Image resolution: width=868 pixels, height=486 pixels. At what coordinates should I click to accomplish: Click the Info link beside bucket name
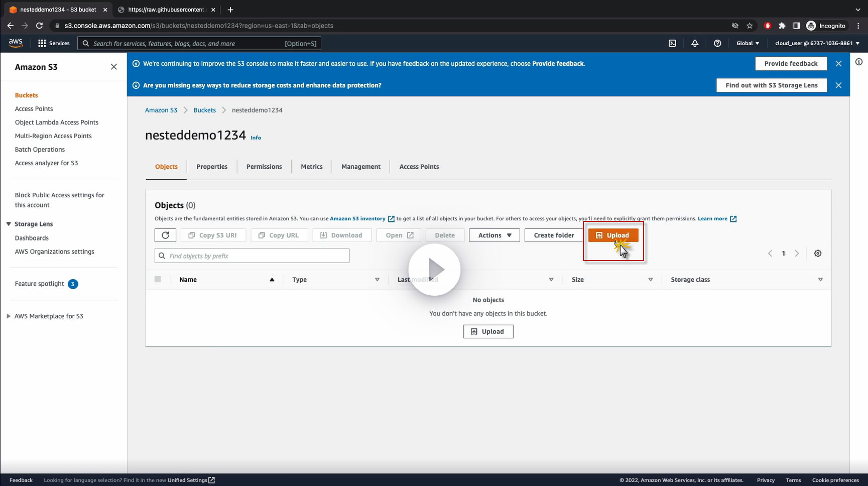(256, 138)
